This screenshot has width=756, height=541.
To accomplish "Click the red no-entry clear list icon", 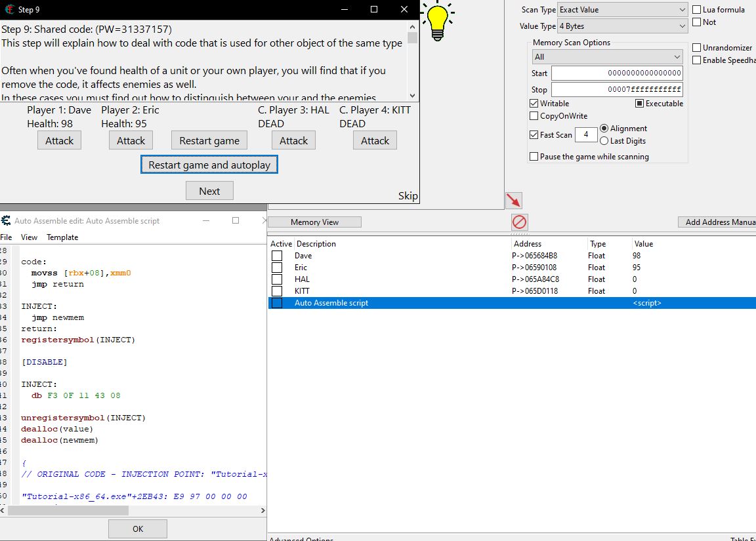I will [x=519, y=222].
